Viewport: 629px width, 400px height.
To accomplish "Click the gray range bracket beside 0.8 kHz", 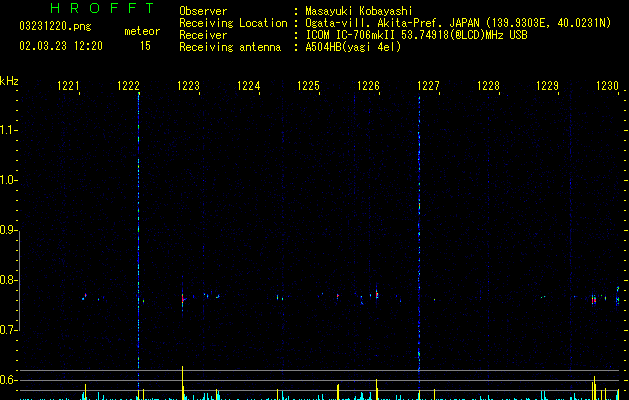I will click(x=19, y=280).
